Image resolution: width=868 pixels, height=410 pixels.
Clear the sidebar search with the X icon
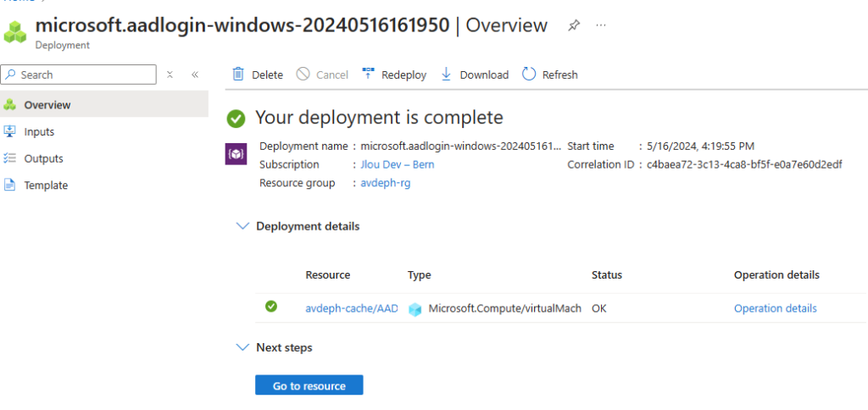[x=170, y=75]
